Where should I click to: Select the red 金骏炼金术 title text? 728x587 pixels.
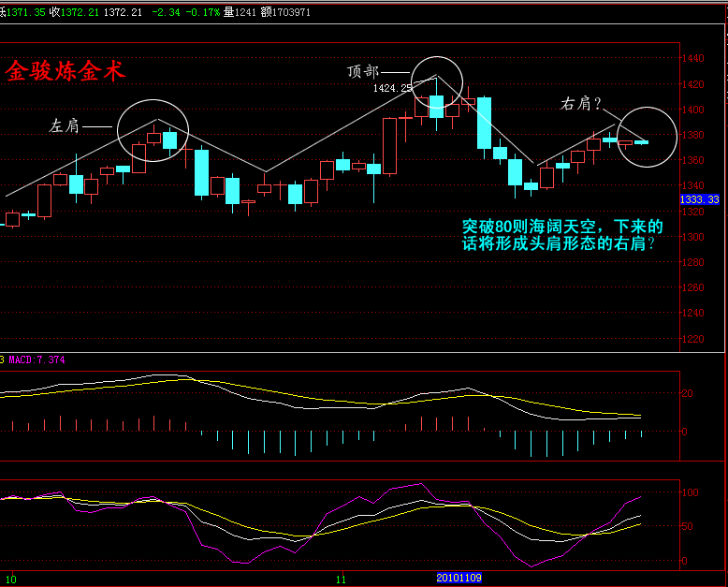65,71
